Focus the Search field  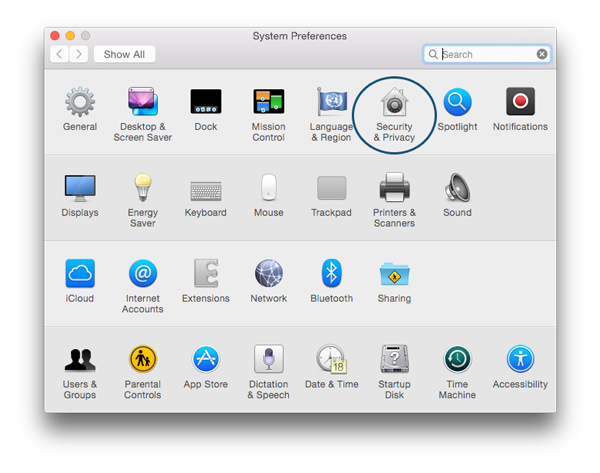487,54
